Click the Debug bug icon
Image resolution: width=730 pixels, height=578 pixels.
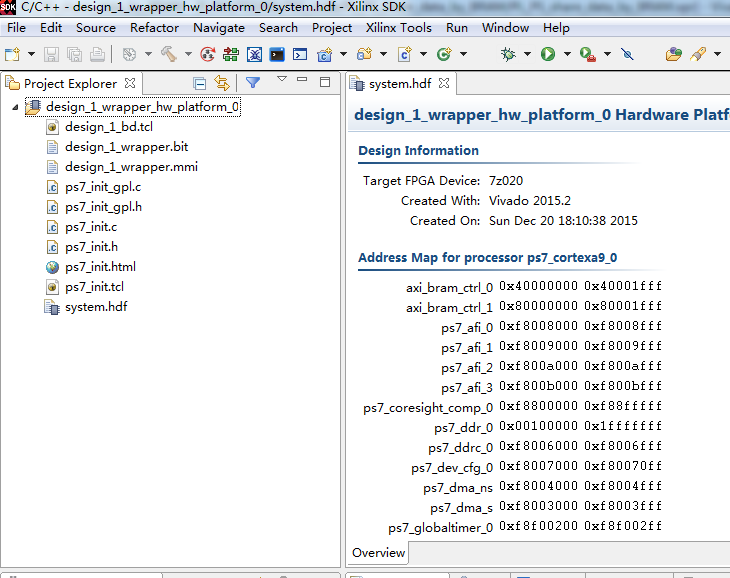(x=508, y=54)
